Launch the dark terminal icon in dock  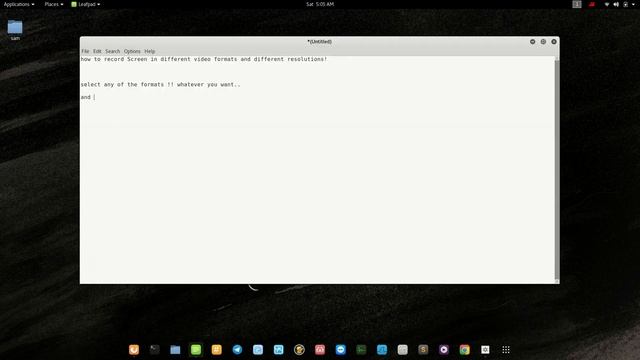(154, 349)
